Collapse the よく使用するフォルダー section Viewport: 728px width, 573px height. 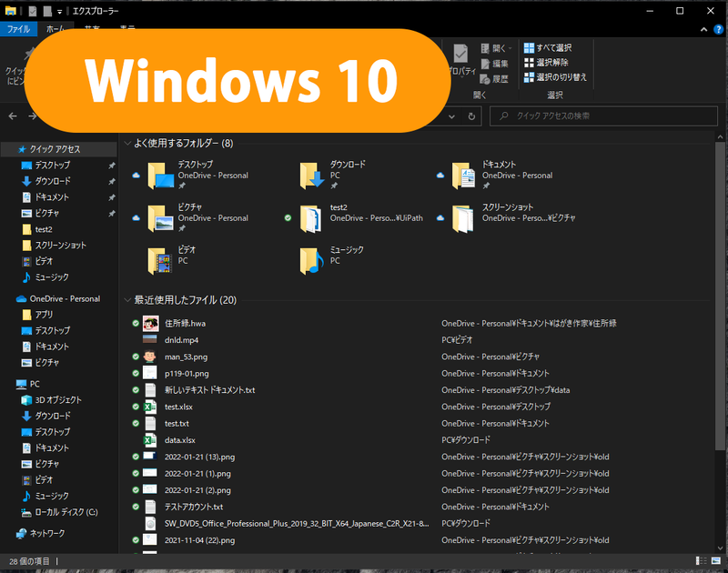click(127, 144)
